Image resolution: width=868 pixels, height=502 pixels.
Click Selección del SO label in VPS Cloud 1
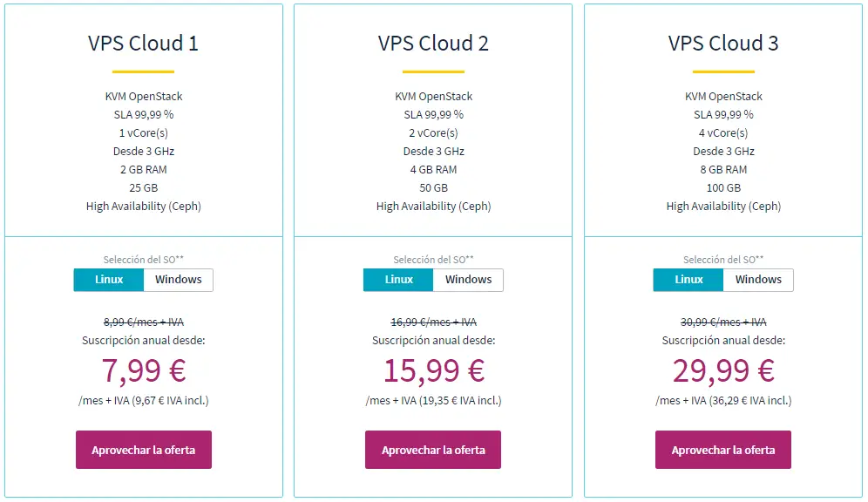[143, 259]
